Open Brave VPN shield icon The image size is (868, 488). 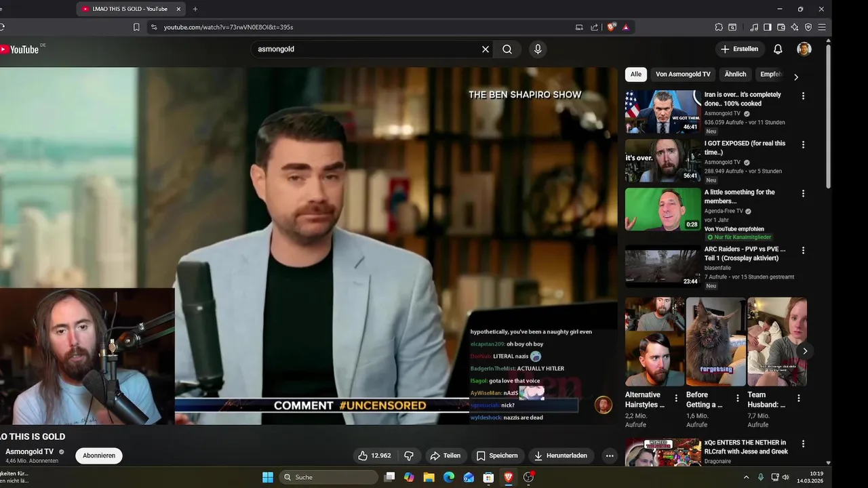coord(808,27)
